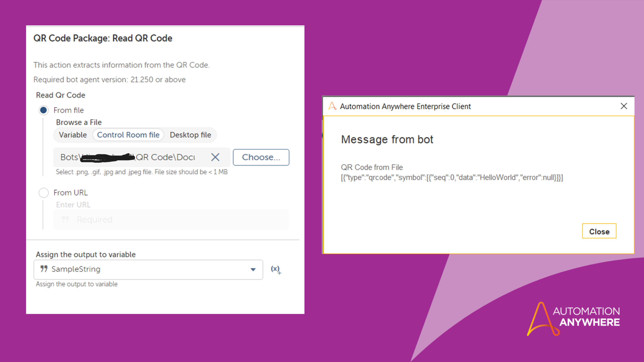Close the Enterprise Client dialog with X

coord(624,106)
